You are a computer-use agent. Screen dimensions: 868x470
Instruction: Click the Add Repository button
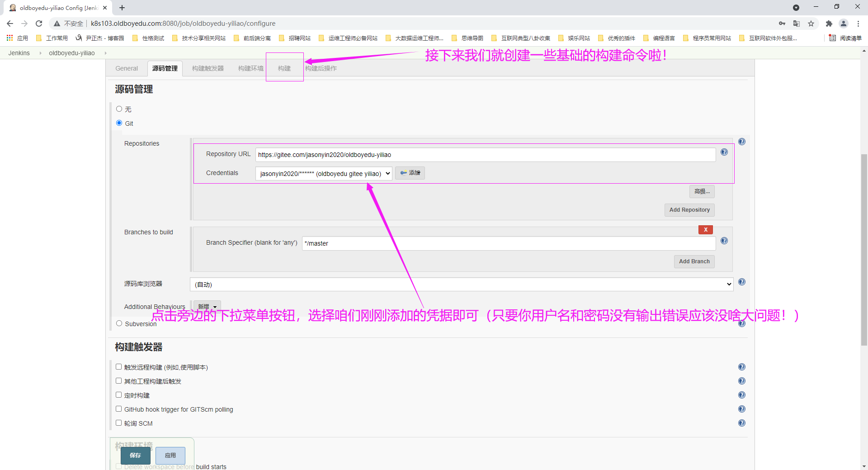point(689,210)
